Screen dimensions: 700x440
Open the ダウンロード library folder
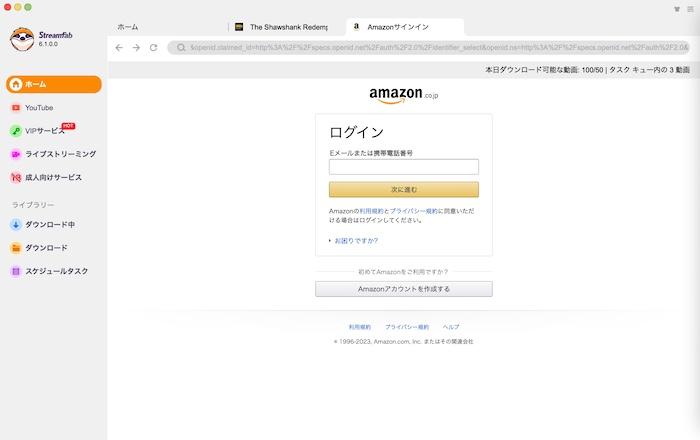pyautogui.click(x=46, y=248)
